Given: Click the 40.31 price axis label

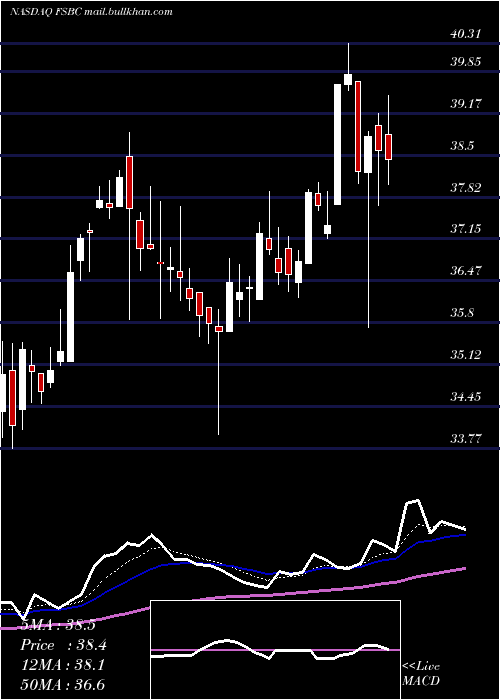Looking at the screenshot, I should tap(466, 34).
